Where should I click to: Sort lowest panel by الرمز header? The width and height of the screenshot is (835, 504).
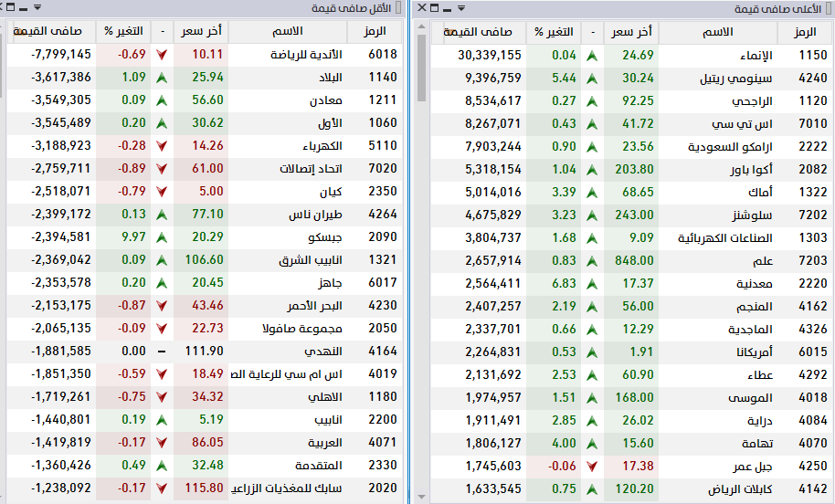tap(375, 31)
